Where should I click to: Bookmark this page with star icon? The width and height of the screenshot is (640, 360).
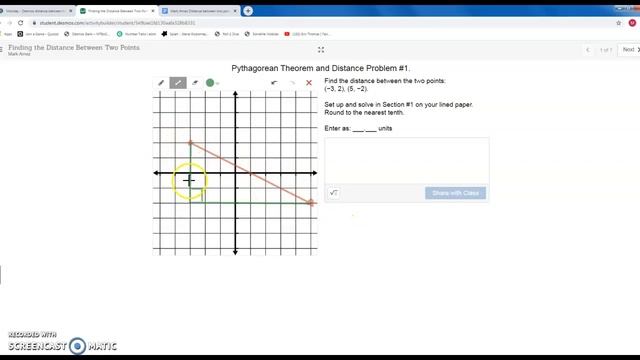pos(618,23)
